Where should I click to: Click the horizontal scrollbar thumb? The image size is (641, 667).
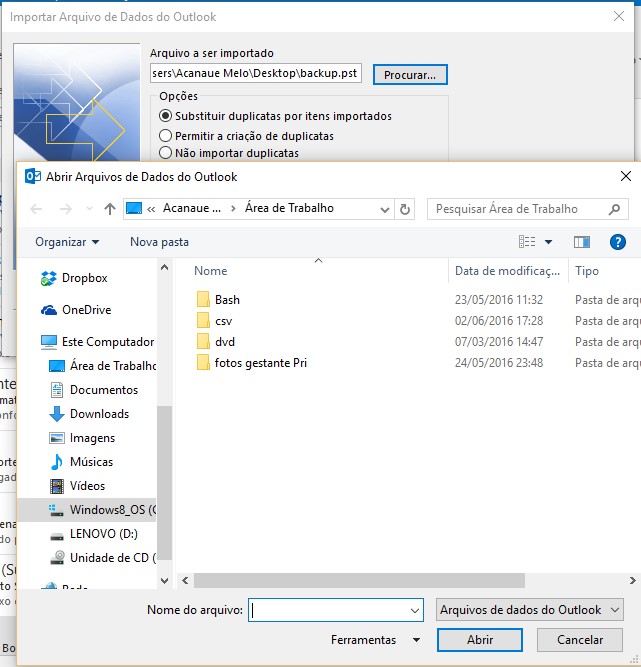coord(359,580)
